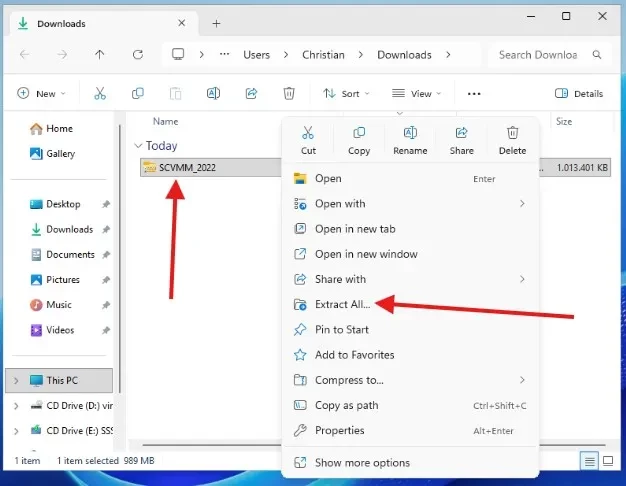626x486 pixels.
Task: Choose Open in context menu
Action: click(x=410, y=179)
